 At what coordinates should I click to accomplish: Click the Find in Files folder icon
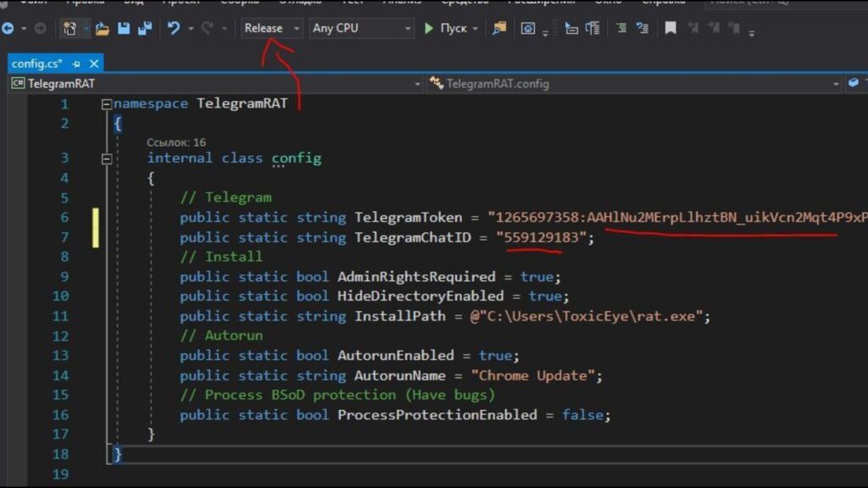pyautogui.click(x=498, y=28)
